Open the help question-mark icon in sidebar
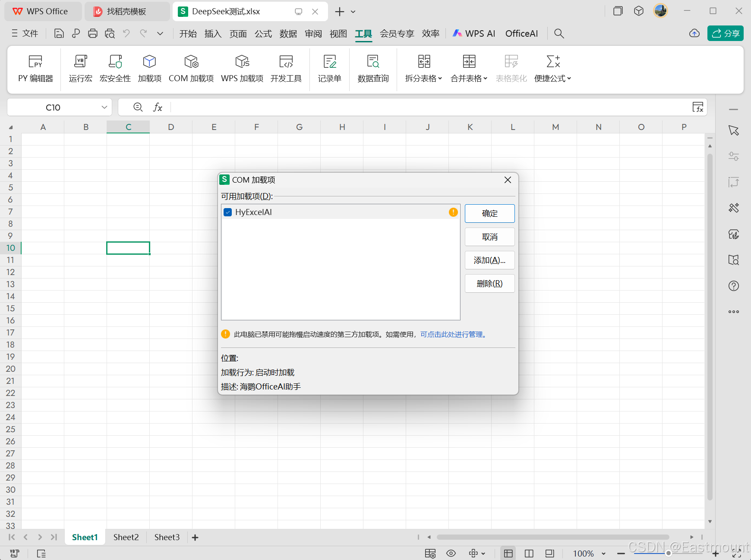This screenshot has width=751, height=560. 734,286
